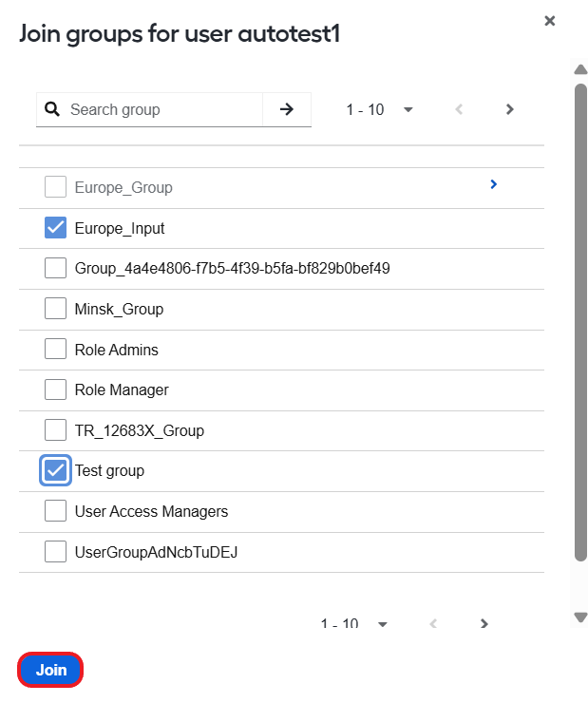Focus the Search group input field
The image size is (588, 703).
coord(165,109)
